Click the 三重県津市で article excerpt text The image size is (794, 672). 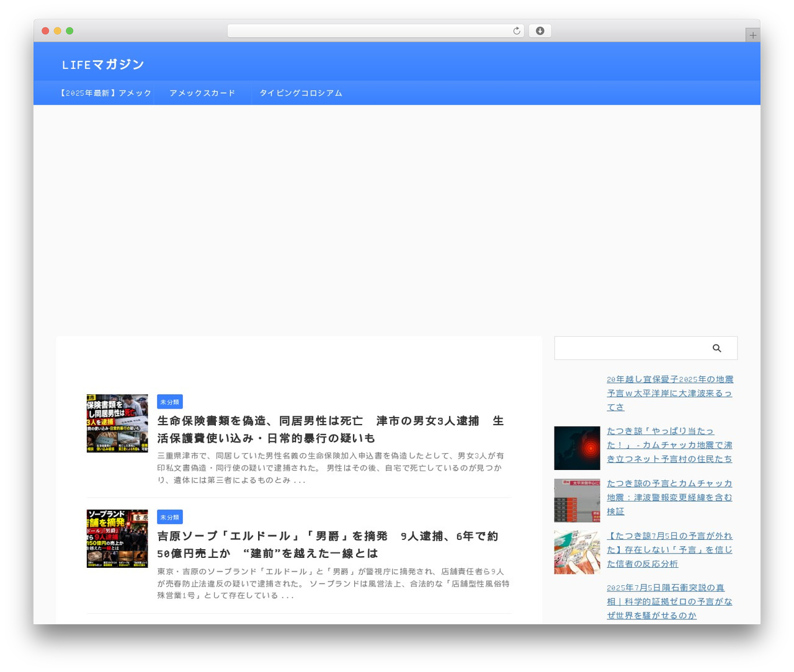tap(330, 468)
